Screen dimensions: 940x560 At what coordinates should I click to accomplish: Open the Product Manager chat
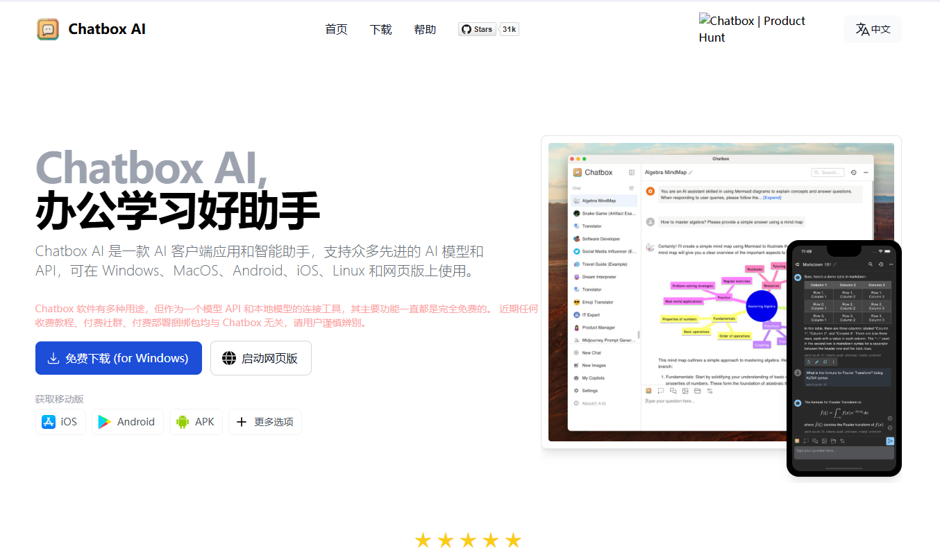click(604, 328)
